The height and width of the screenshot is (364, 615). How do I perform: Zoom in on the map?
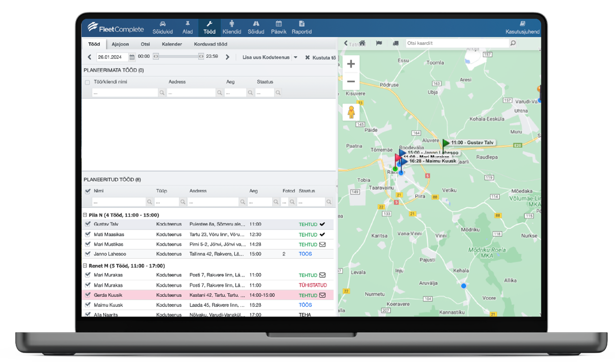[x=351, y=64]
